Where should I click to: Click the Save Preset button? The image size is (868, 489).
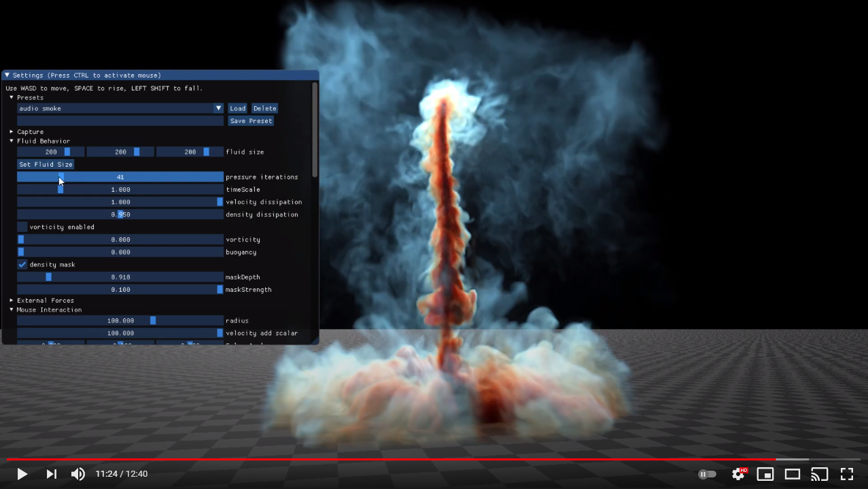(251, 120)
